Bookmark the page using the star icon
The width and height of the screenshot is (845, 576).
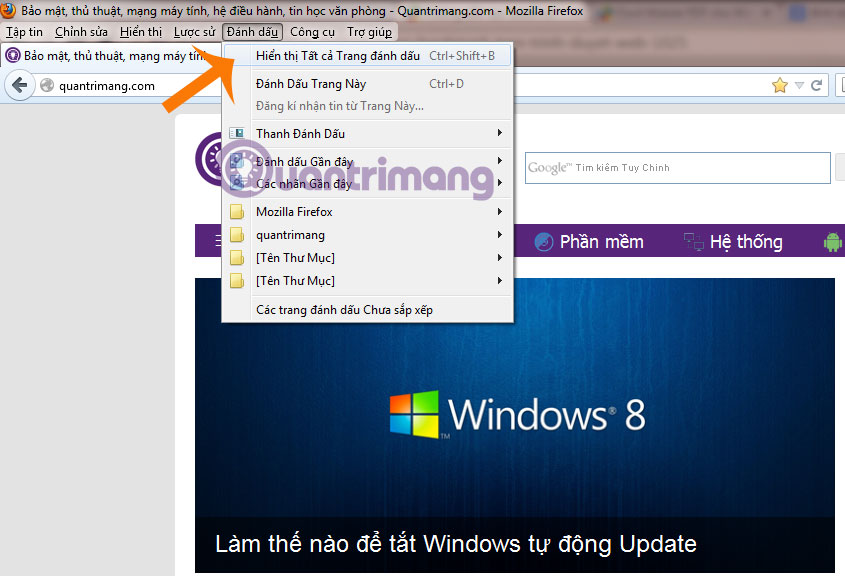point(780,85)
